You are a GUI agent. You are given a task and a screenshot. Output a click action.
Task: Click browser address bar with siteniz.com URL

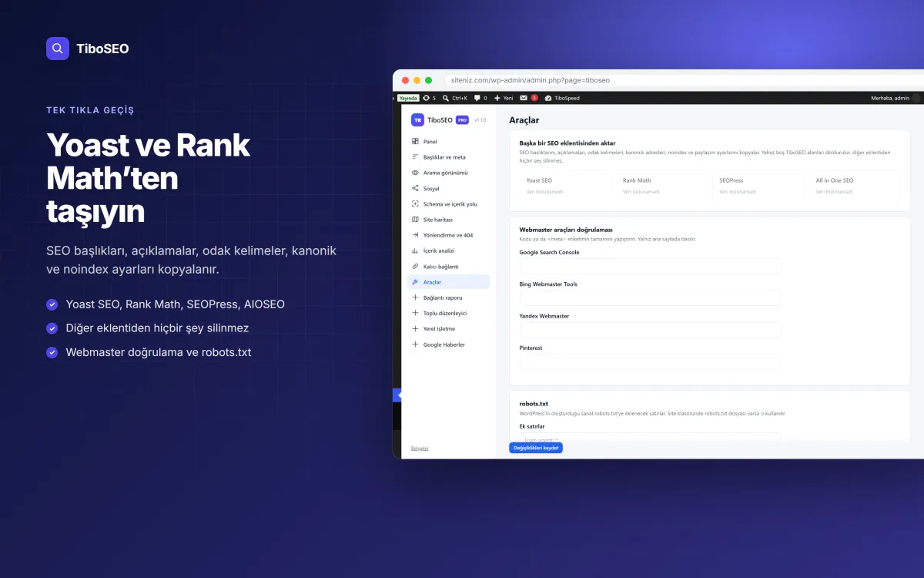pos(685,80)
